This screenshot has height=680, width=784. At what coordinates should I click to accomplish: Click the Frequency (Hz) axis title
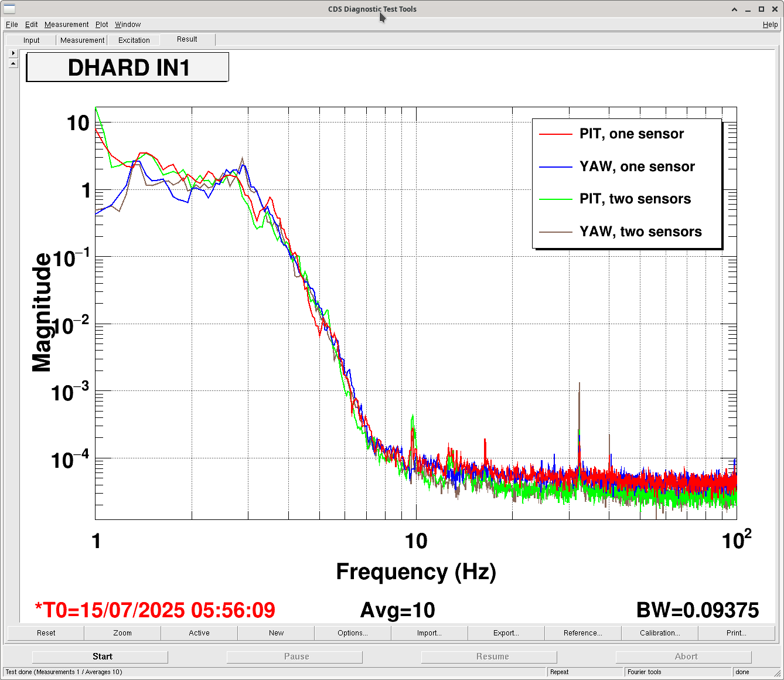[416, 572]
